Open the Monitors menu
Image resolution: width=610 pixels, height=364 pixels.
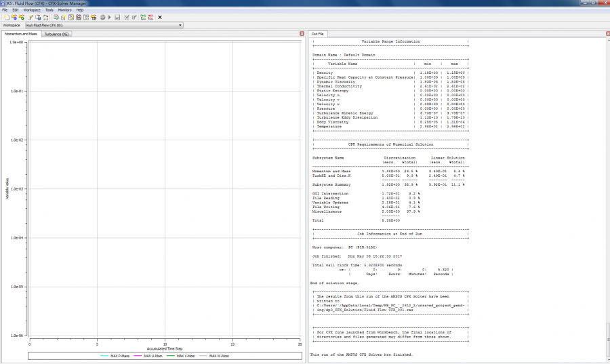[x=65, y=10]
